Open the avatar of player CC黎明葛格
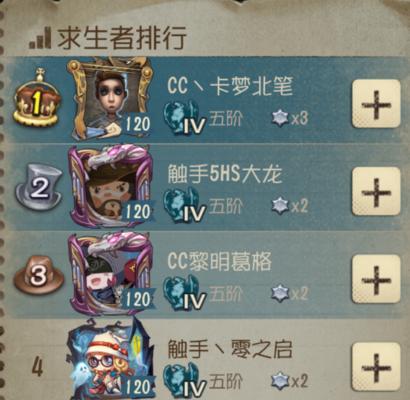Screen dimensions: 410x400 tap(111, 274)
